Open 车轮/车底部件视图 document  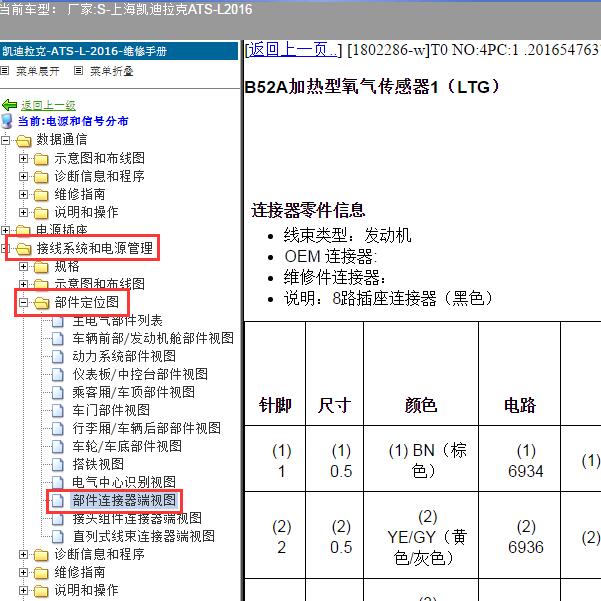[127, 446]
